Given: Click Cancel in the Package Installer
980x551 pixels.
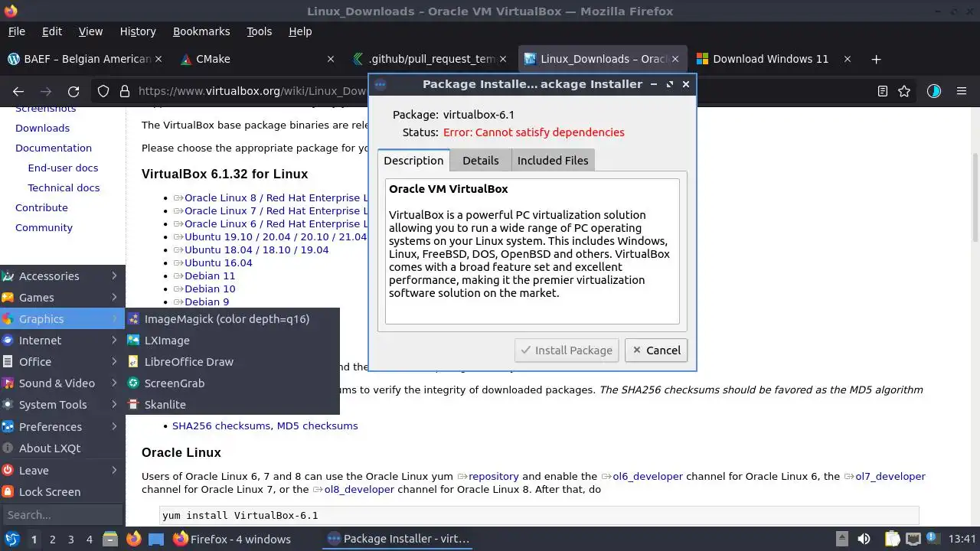Looking at the screenshot, I should 655,350.
